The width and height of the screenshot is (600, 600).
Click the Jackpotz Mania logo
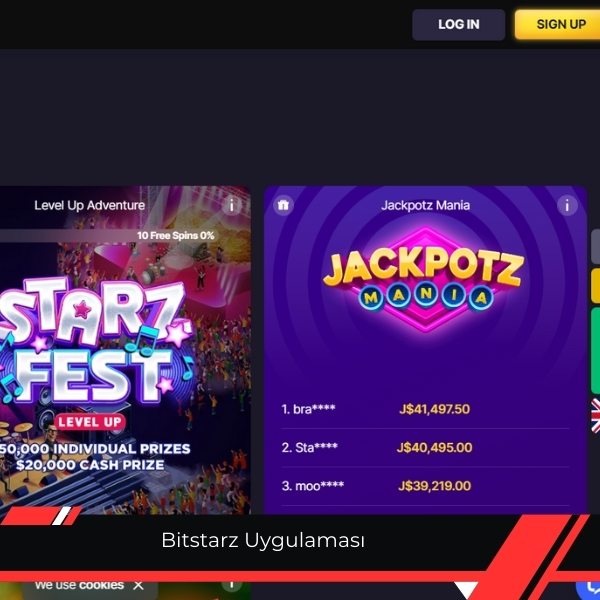tap(424, 279)
